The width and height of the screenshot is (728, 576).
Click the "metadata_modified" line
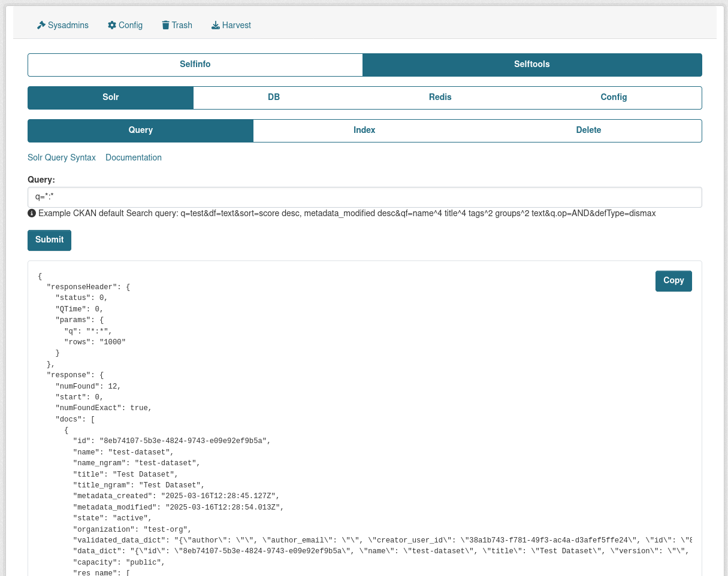[179, 508]
